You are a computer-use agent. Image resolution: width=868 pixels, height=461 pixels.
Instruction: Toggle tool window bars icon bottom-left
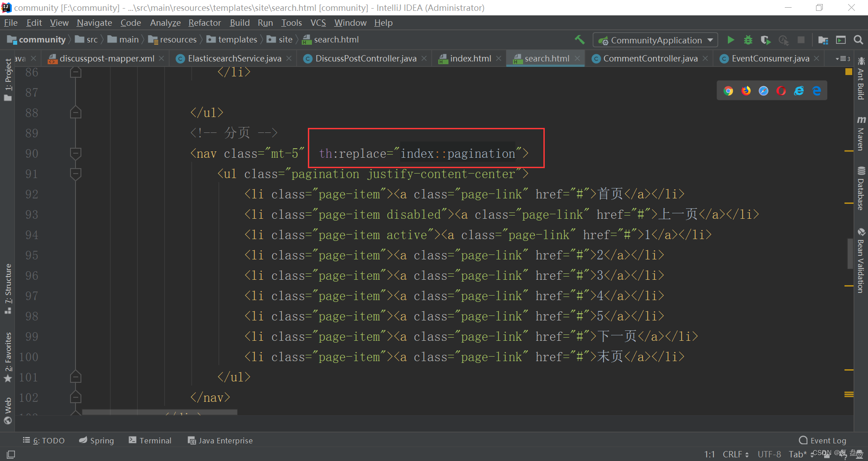(11, 454)
